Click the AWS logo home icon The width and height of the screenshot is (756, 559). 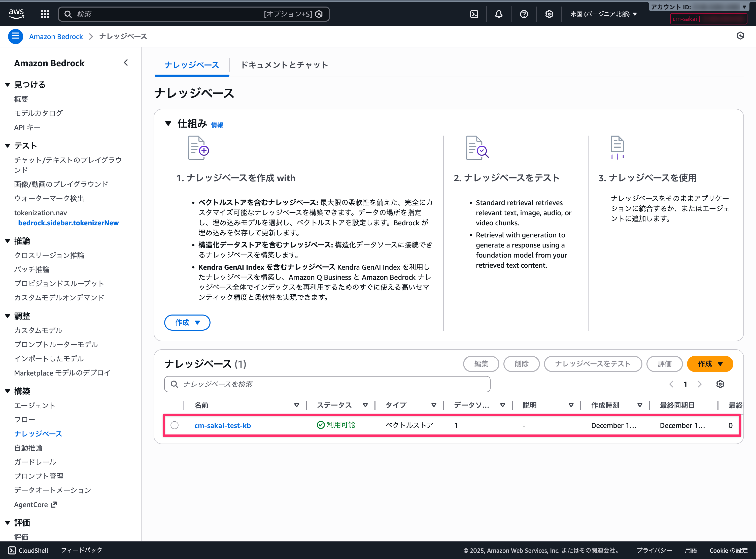point(16,14)
